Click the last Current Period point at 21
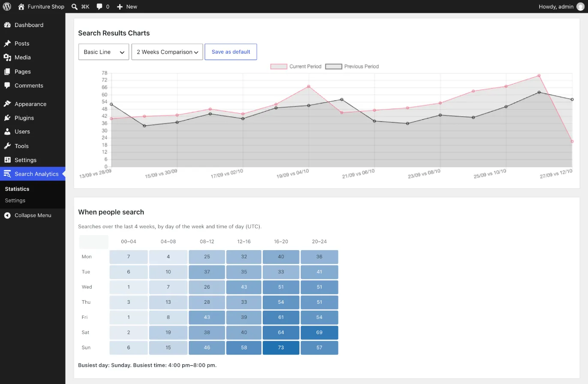The width and height of the screenshot is (588, 384). [572, 141]
